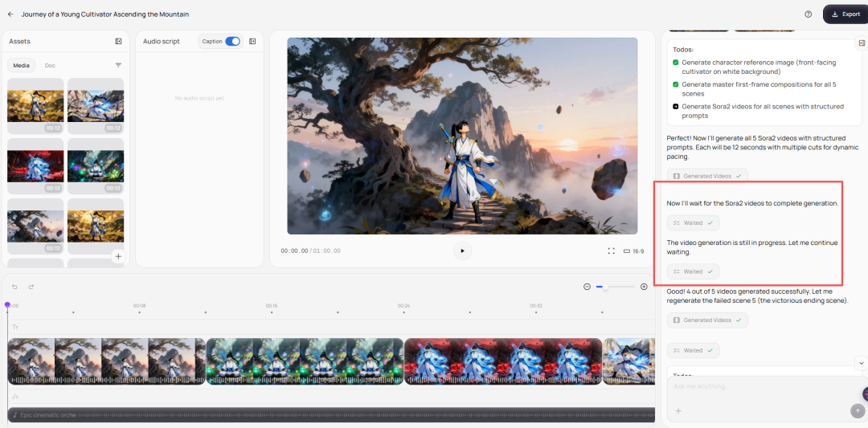Click the checked 'Generate character reference image' checkbox
This screenshot has width=868, height=428.
675,63
